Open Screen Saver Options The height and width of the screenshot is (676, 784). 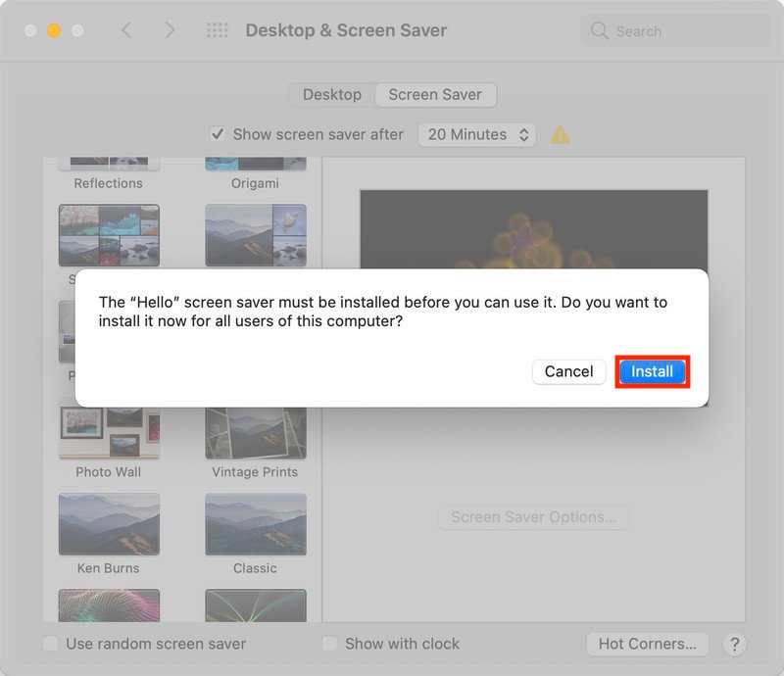tap(533, 517)
